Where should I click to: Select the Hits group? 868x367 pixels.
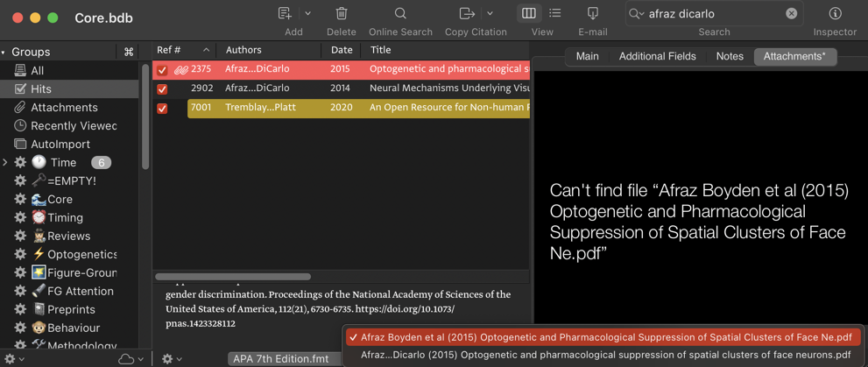[x=69, y=89]
